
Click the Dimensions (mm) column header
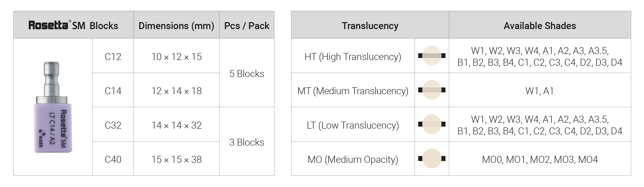coord(176,26)
